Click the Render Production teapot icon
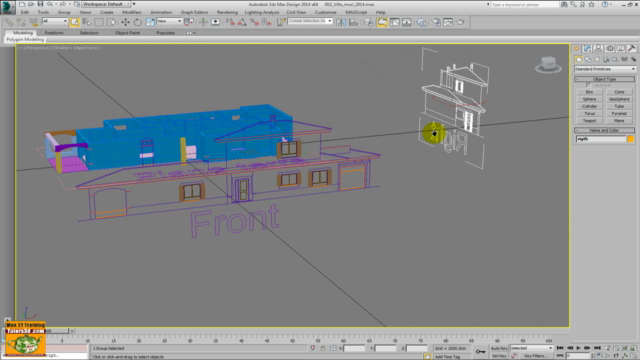 [460, 22]
